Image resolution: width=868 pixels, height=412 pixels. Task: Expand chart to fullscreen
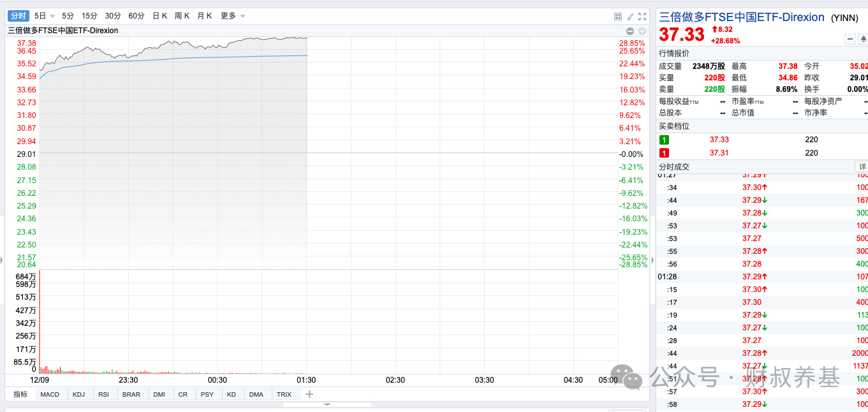642,17
